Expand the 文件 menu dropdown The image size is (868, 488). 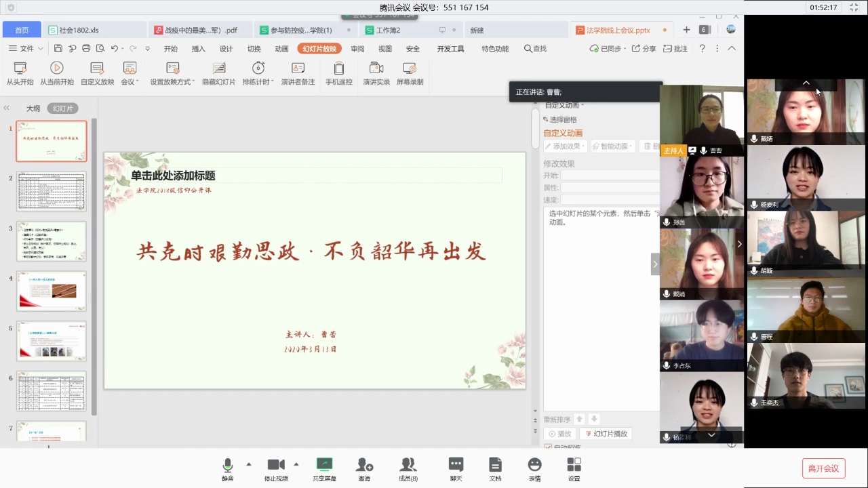40,49
